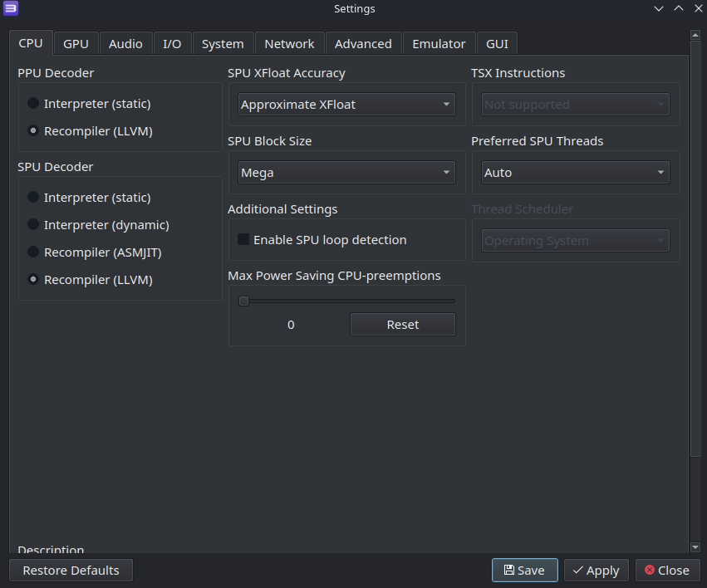The image size is (707, 588).
Task: Apply the settings
Action: (x=596, y=571)
